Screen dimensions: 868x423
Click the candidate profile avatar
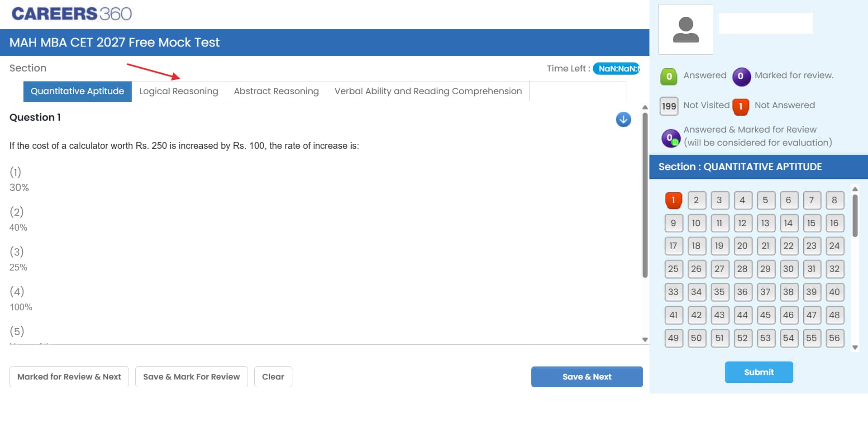coord(686,29)
